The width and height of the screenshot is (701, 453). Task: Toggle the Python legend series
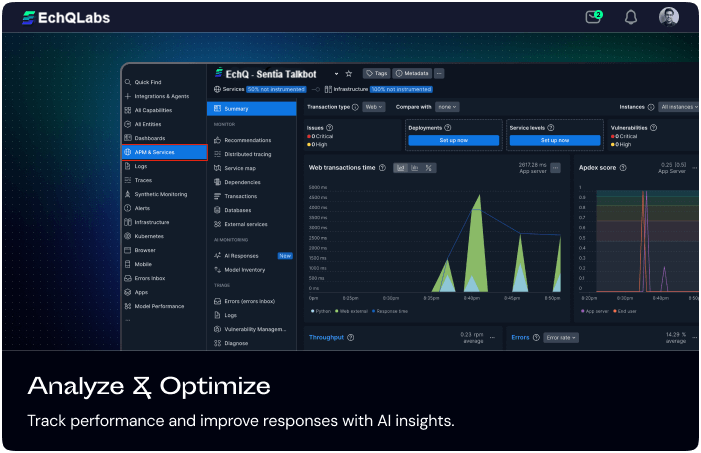pos(322,311)
